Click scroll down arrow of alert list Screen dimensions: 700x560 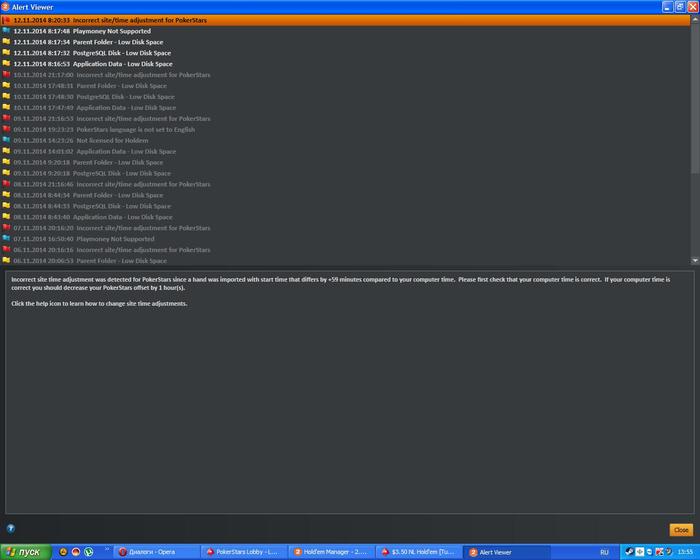tap(695, 260)
